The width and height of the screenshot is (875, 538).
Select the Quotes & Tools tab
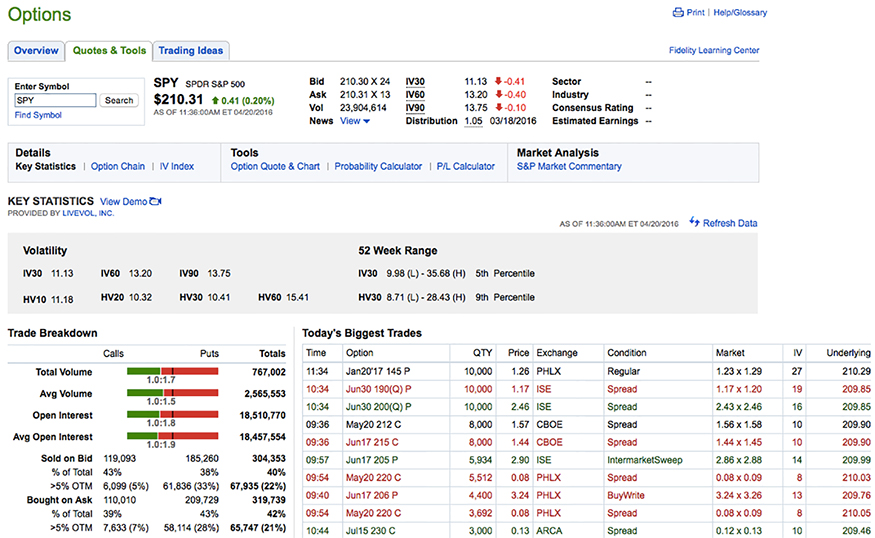coord(109,51)
